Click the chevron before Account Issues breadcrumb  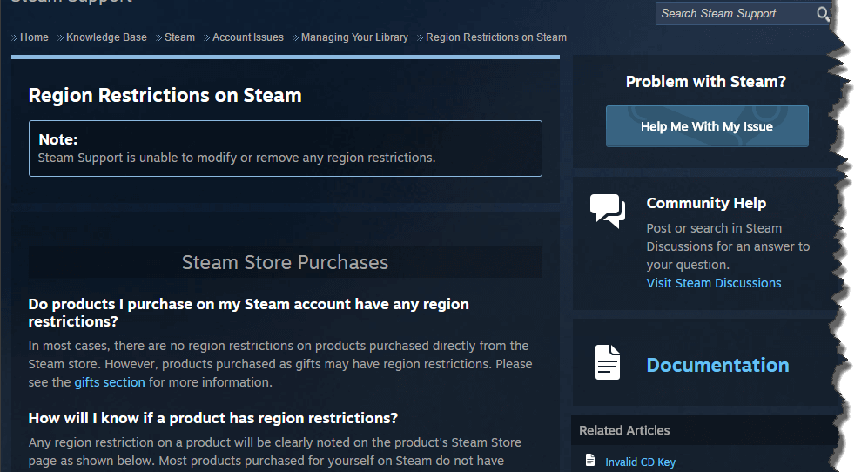click(206, 37)
